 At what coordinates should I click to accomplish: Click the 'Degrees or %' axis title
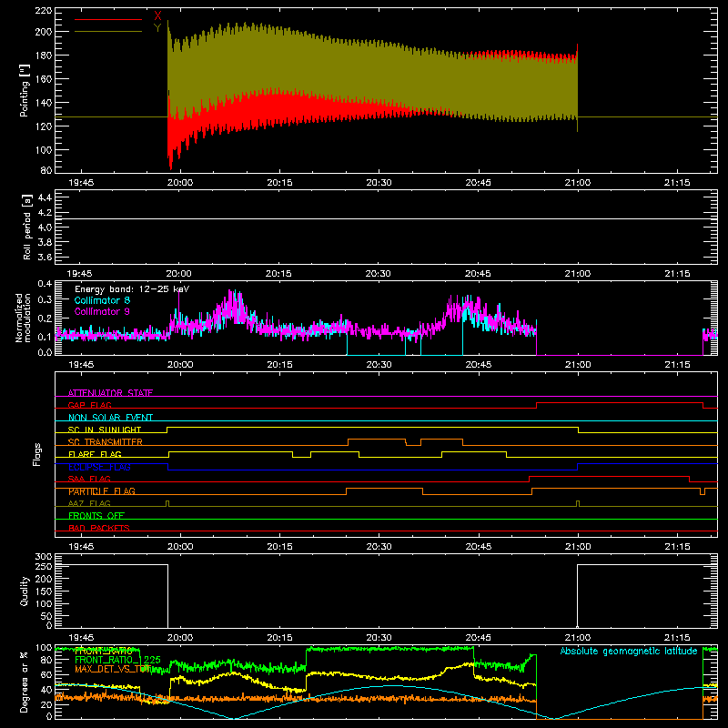click(x=24, y=682)
